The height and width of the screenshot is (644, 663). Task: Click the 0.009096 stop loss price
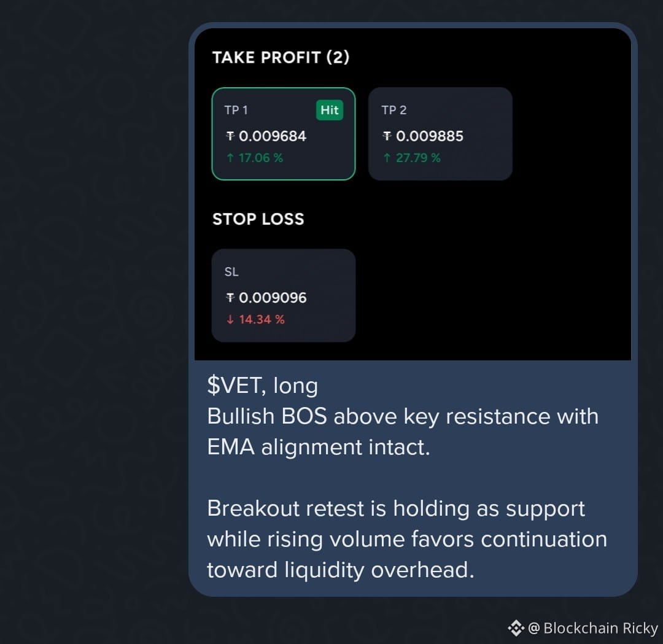coord(273,298)
